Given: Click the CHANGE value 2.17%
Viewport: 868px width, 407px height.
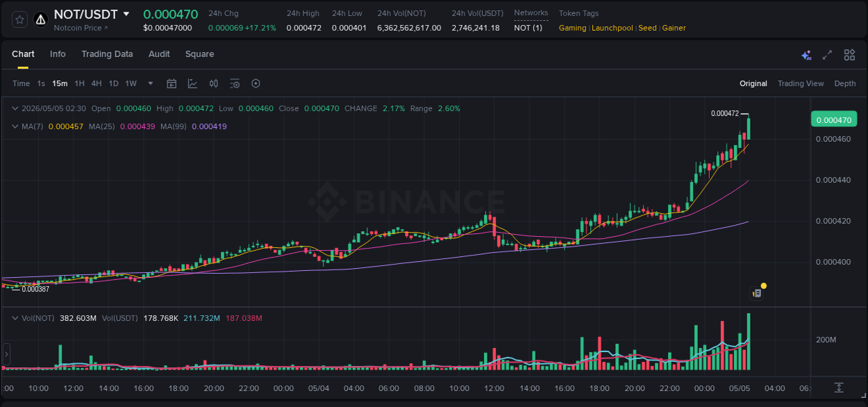Looking at the screenshot, I should [x=394, y=108].
